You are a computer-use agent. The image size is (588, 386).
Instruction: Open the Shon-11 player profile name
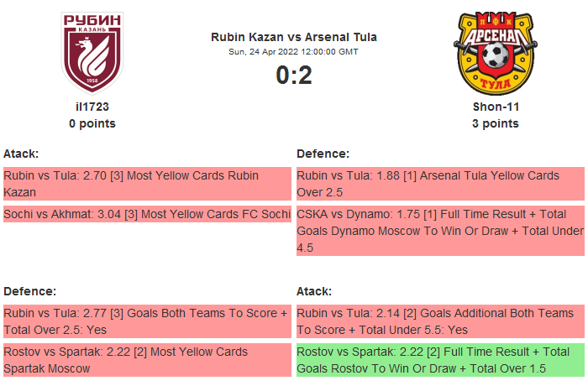[x=496, y=107]
